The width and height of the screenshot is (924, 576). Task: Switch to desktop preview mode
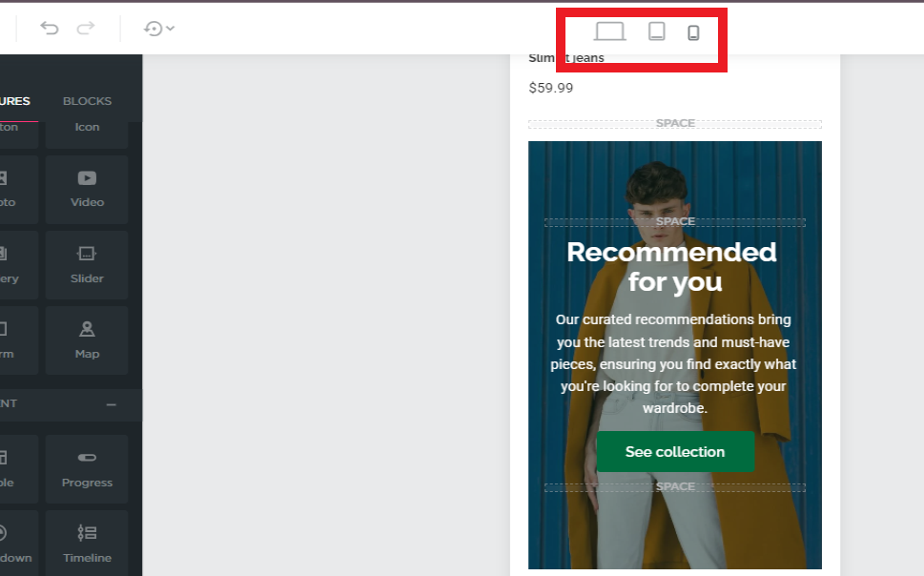click(x=609, y=31)
